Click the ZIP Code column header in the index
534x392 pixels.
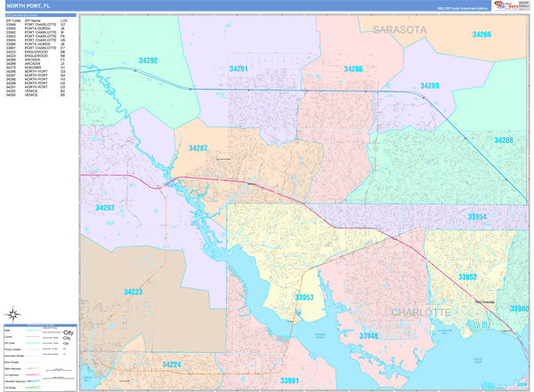point(13,20)
